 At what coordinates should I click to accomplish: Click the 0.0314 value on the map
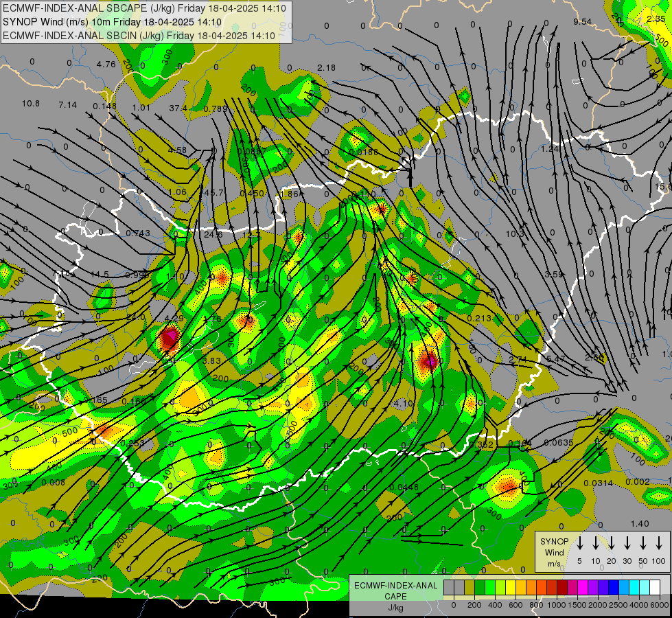(x=599, y=483)
